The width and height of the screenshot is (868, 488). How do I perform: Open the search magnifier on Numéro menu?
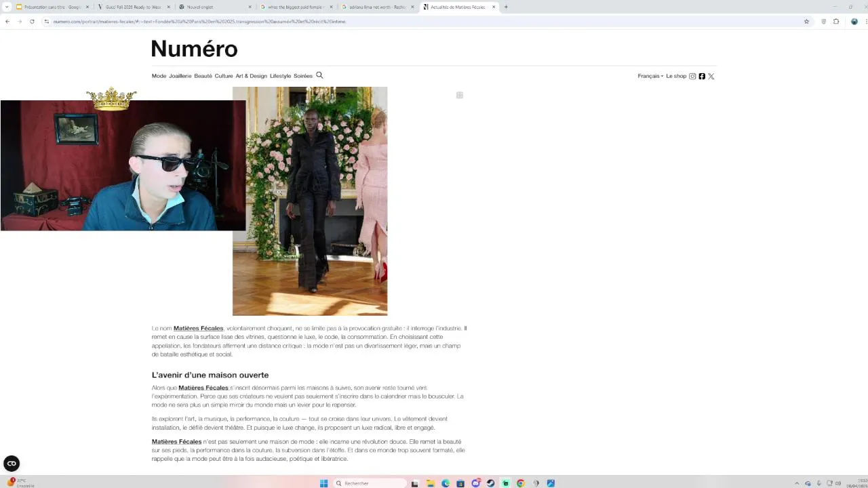[x=319, y=75]
